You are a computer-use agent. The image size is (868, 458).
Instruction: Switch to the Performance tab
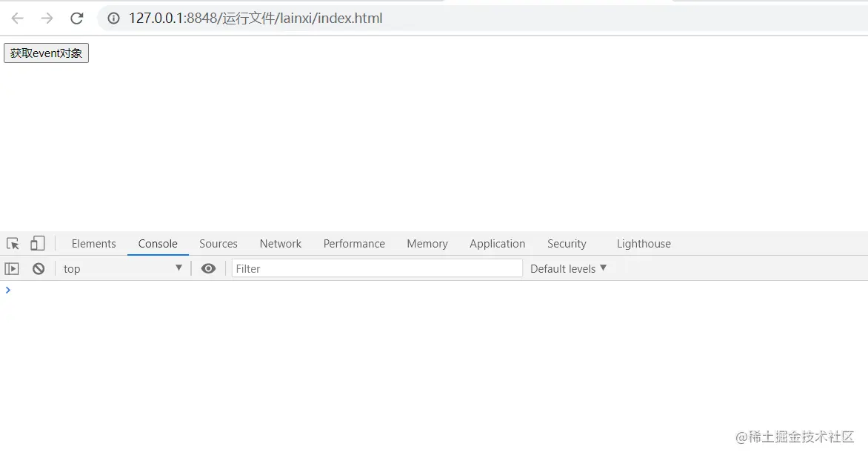pos(354,244)
